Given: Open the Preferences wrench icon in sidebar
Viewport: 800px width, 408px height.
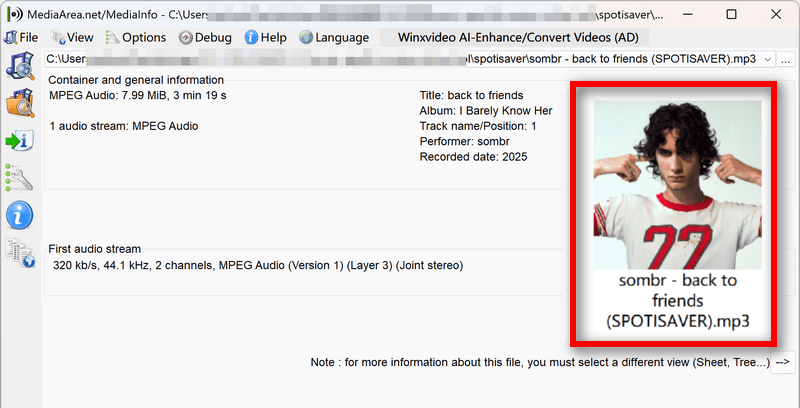Looking at the screenshot, I should pos(19,177).
